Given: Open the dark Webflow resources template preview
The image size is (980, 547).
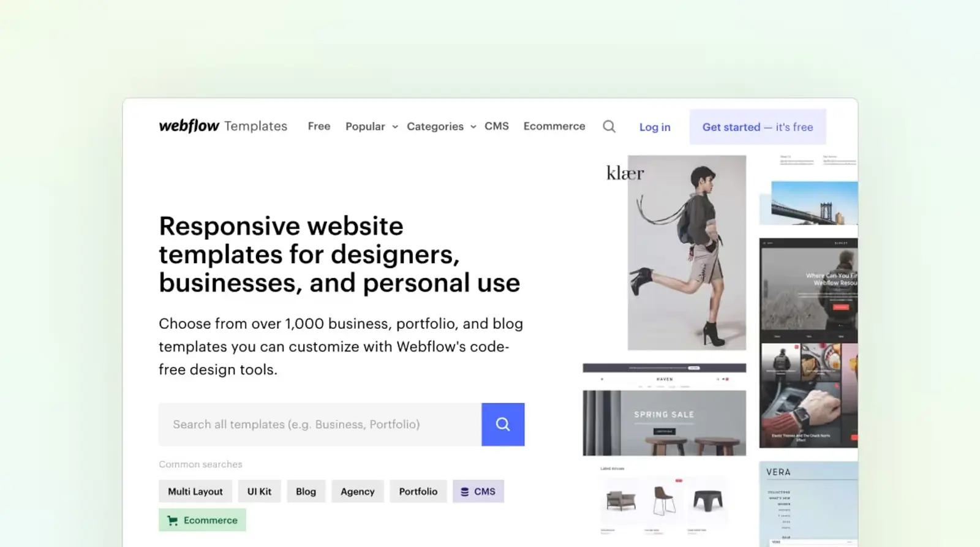Looking at the screenshot, I should 809,343.
